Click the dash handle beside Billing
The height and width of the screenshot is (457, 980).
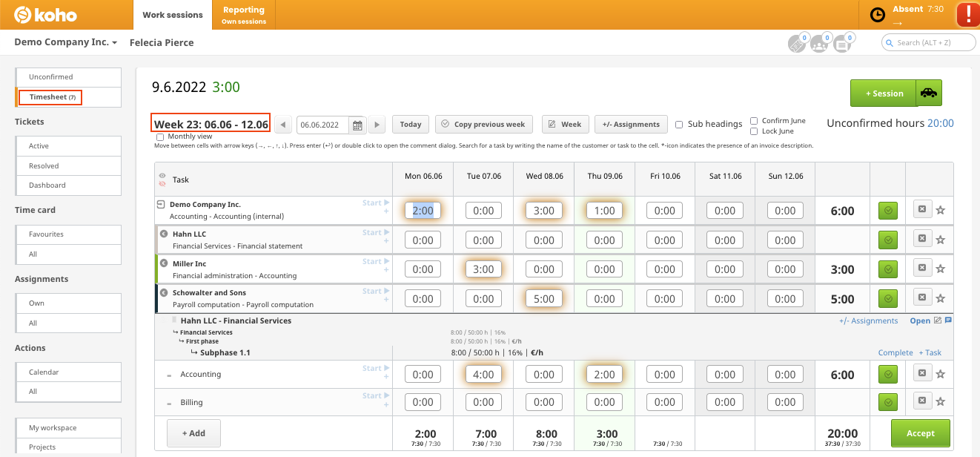(x=169, y=403)
